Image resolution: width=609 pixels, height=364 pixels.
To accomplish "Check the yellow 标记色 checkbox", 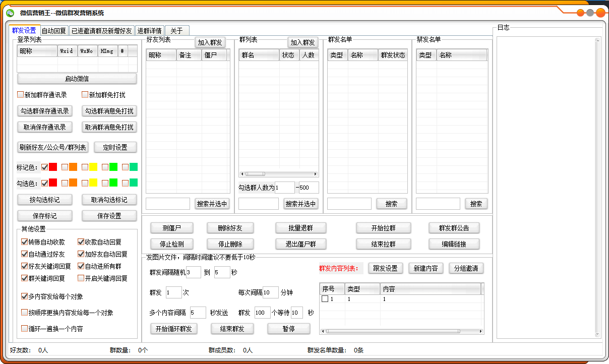I will pos(85,167).
